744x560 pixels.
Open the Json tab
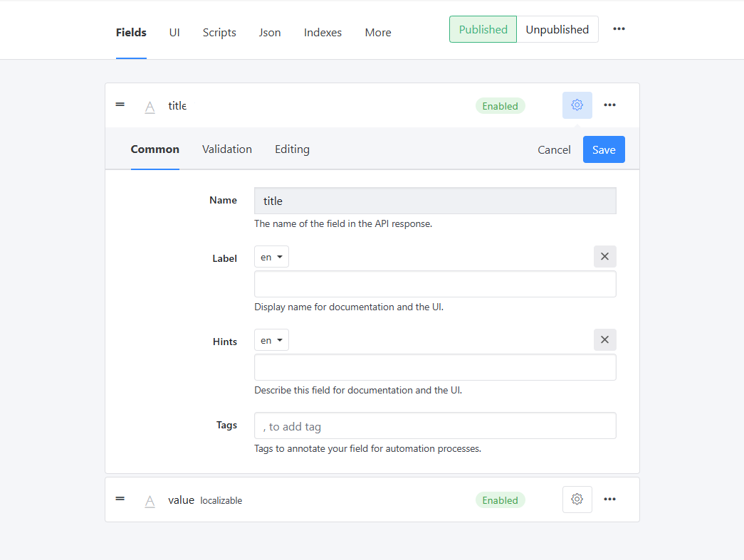tap(270, 33)
